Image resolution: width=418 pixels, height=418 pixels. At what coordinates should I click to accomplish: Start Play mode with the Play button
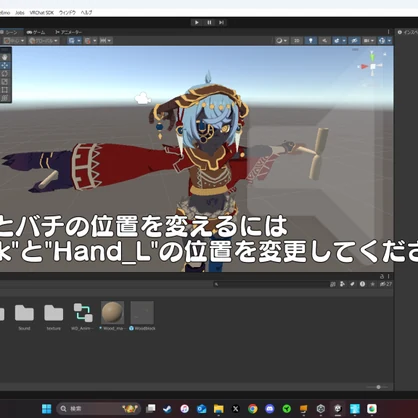[x=197, y=22]
